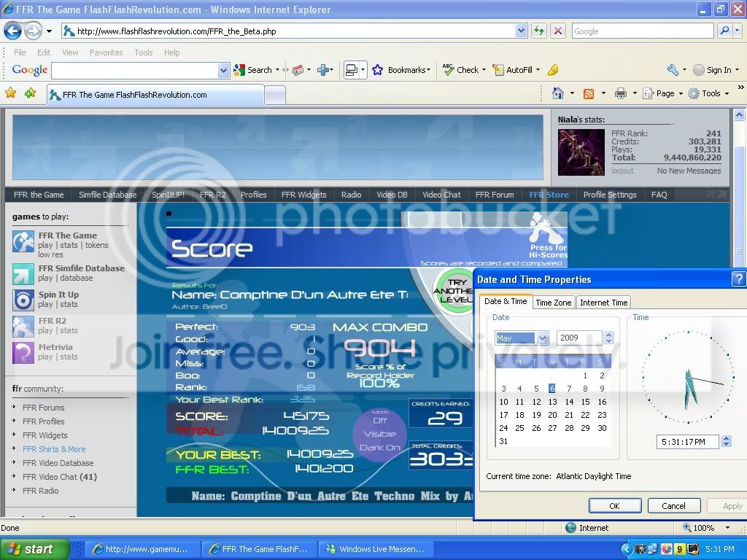Select day 15 on the calendar
Screen dimensions: 747x560
(585, 402)
